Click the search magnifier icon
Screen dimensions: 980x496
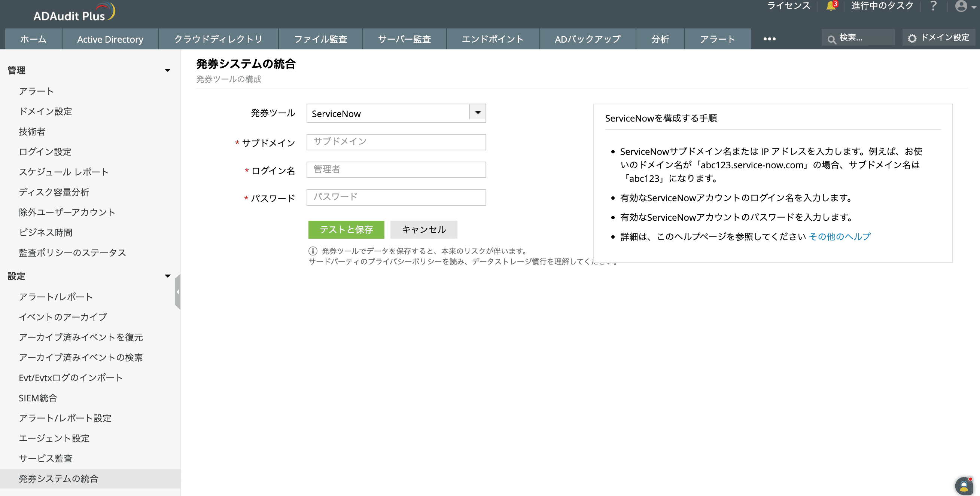pos(832,39)
